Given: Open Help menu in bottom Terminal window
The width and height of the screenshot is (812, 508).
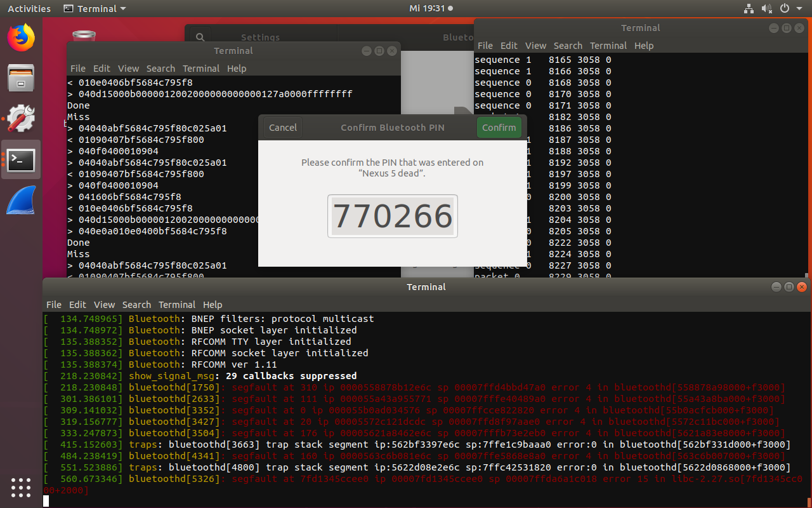Looking at the screenshot, I should [213, 305].
